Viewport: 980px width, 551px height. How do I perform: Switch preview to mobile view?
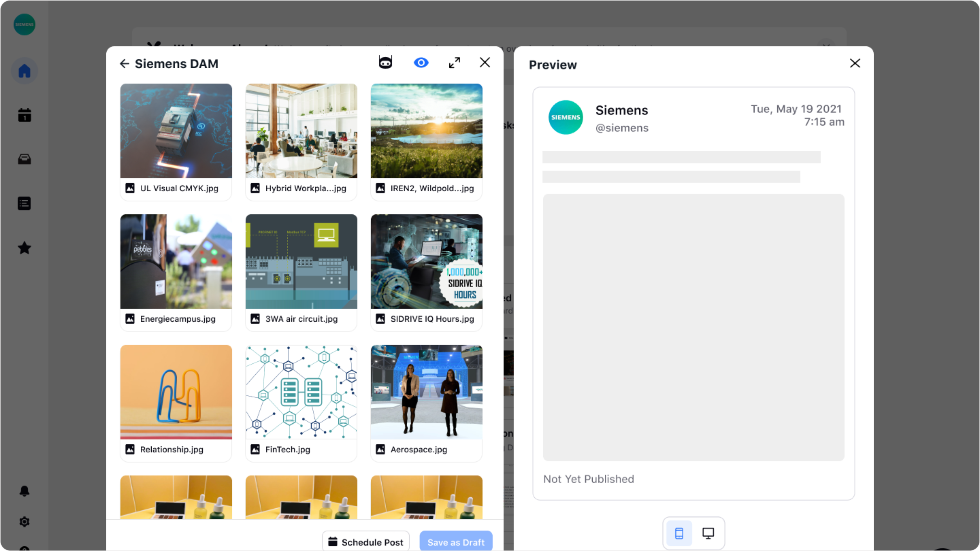point(679,533)
